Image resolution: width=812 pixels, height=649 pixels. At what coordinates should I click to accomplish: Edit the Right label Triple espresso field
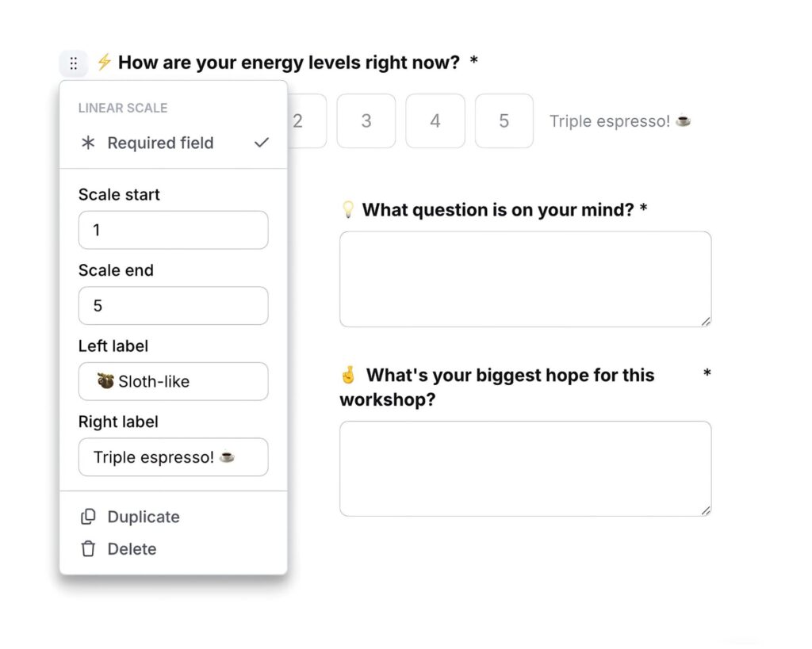coord(173,457)
